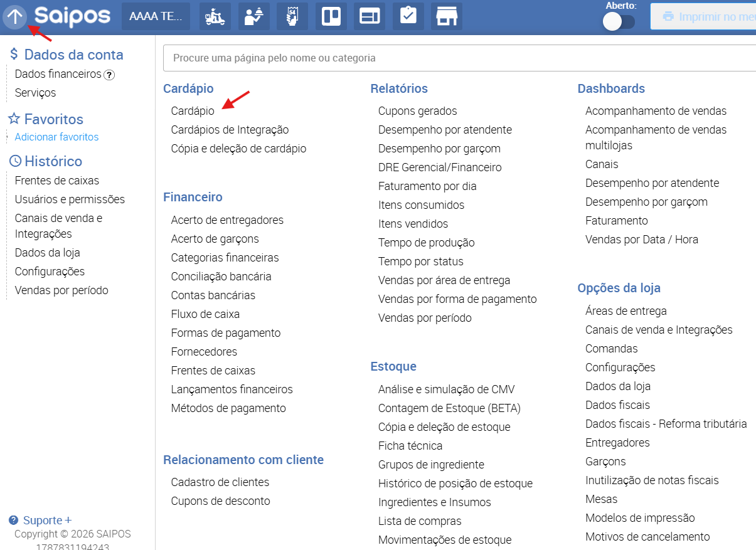The image size is (756, 550).
Task: Open Formas de pagamento
Action: point(226,333)
